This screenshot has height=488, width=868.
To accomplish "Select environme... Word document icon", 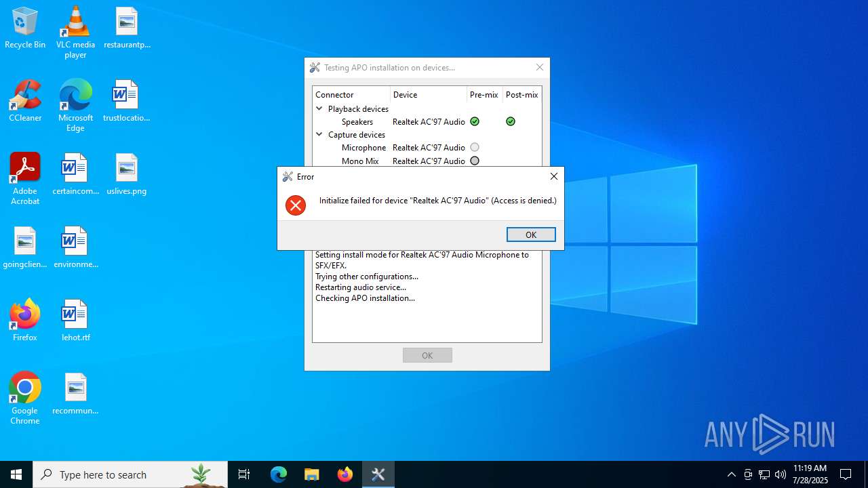I will 75,248.
